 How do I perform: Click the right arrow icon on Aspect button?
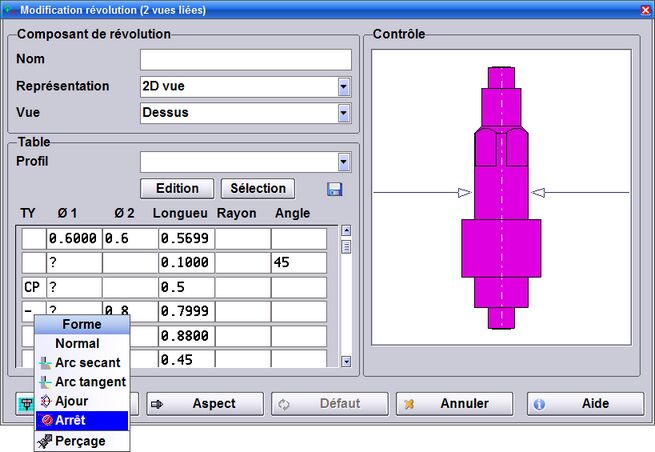157,404
